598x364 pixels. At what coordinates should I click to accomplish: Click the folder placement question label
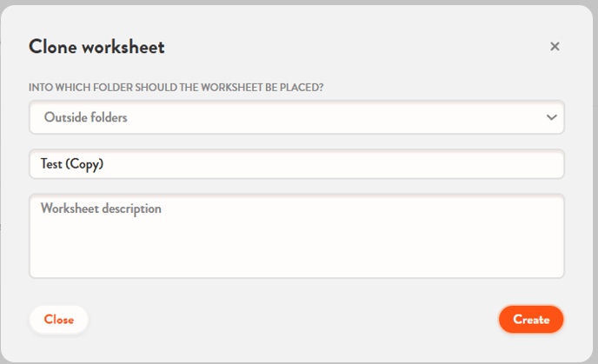click(183, 88)
